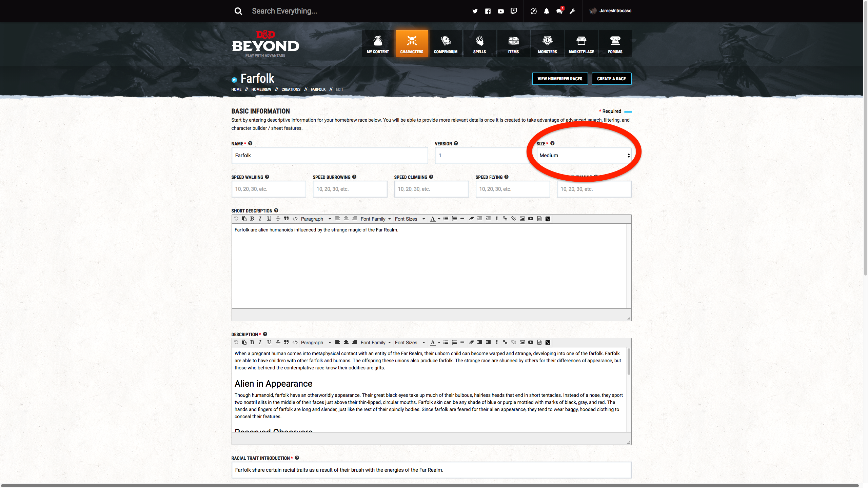Screen dimensions: 868x488
Task: Open the Twitter link in the header
Action: tap(475, 11)
